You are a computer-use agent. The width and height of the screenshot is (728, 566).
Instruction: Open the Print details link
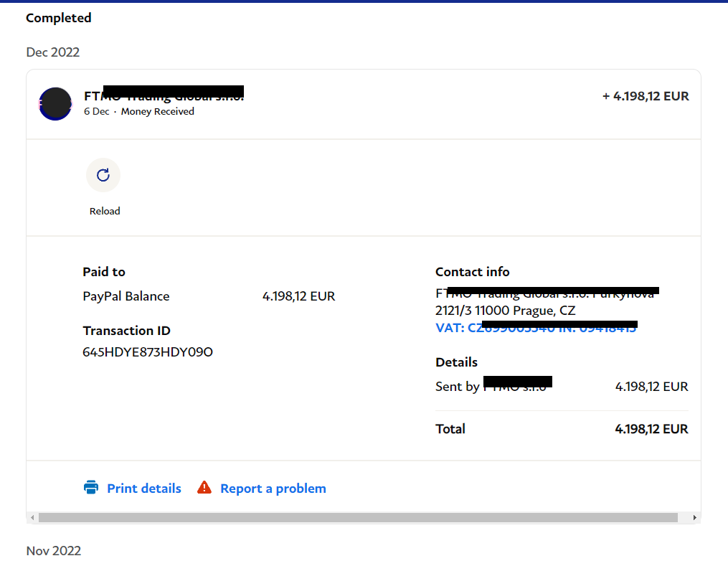[144, 488]
